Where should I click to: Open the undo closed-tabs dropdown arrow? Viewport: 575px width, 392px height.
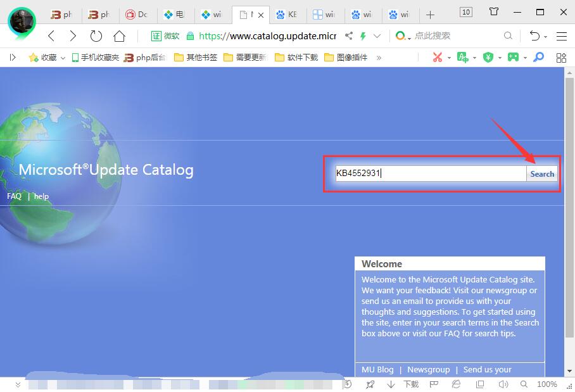pos(546,37)
